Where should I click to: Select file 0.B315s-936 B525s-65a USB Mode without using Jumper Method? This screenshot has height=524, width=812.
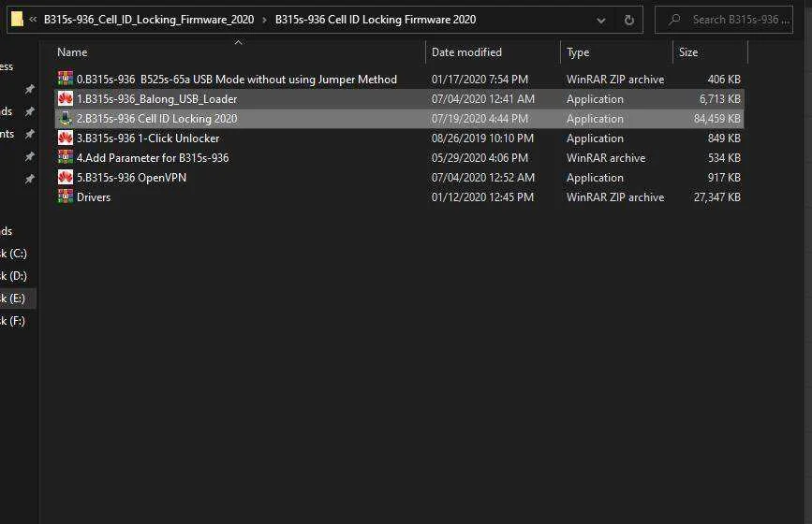pos(237,80)
